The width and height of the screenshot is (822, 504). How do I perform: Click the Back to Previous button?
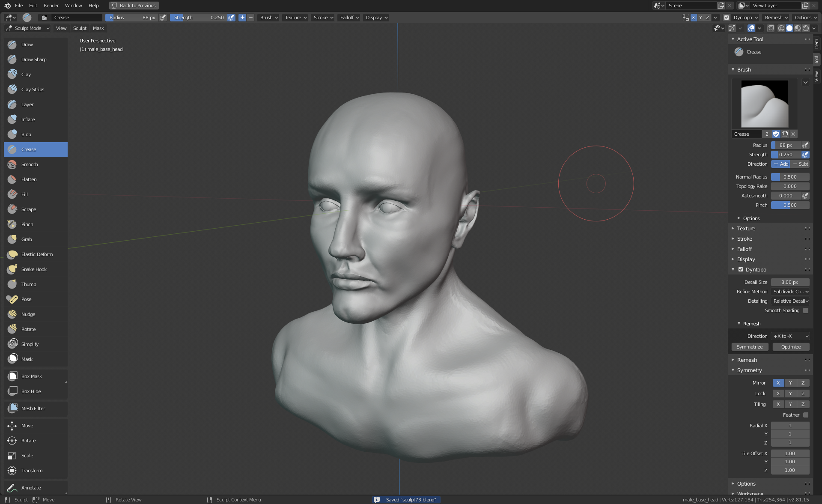click(x=134, y=6)
